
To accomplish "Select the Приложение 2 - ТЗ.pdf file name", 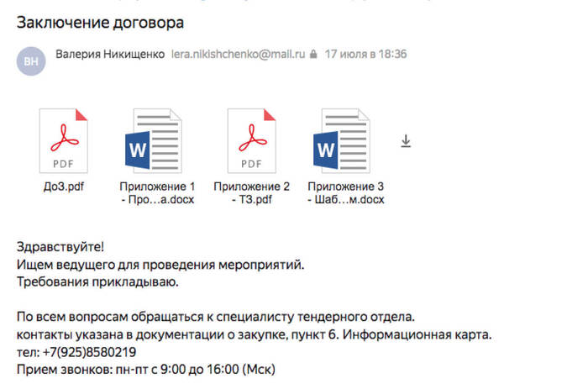I will [251, 192].
